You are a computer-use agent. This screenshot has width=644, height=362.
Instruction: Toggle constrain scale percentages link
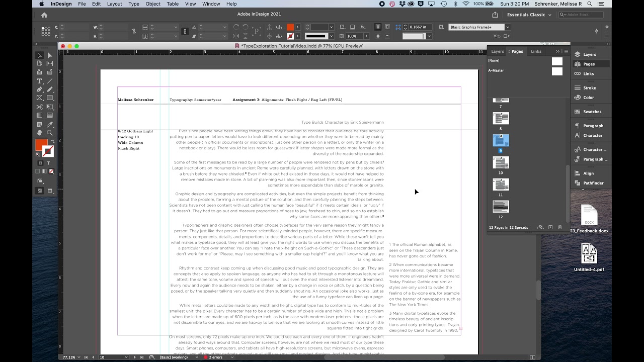pyautogui.click(x=185, y=31)
